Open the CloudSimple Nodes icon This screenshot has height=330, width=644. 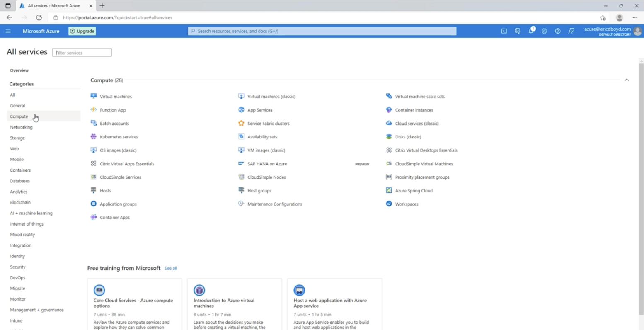click(241, 177)
